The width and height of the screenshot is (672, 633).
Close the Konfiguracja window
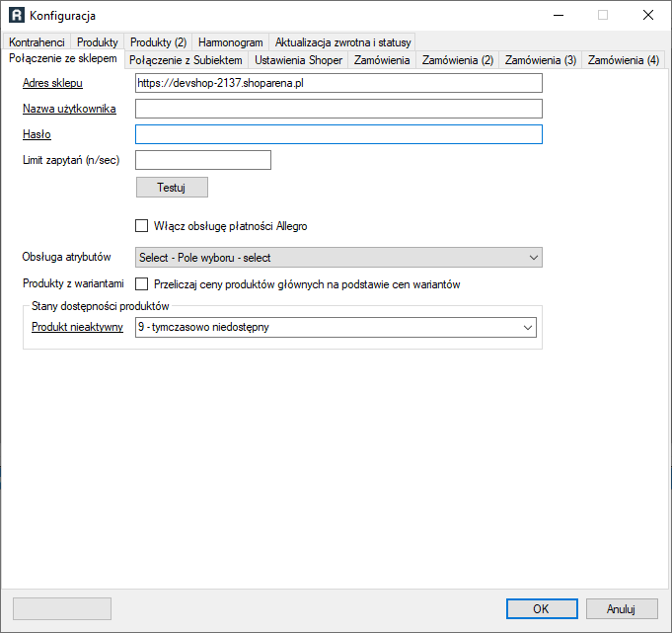pos(648,16)
